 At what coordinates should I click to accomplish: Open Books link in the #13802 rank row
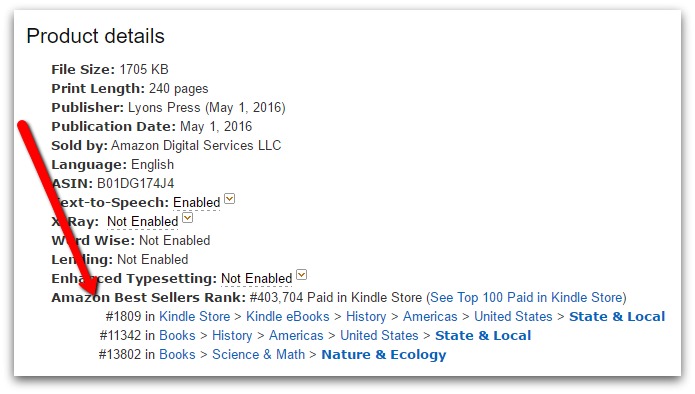click(x=177, y=355)
